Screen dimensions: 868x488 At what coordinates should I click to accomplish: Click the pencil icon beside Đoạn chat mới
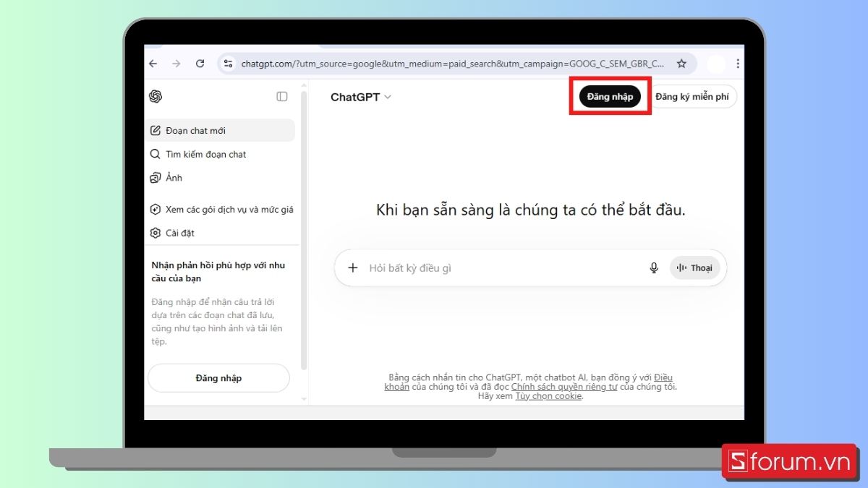click(x=155, y=131)
